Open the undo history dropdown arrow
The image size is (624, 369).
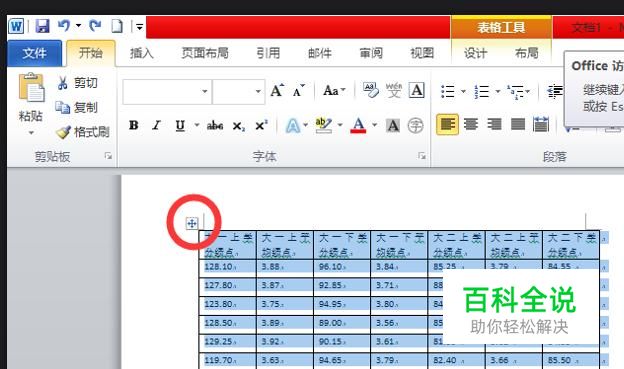pyautogui.click(x=78, y=26)
